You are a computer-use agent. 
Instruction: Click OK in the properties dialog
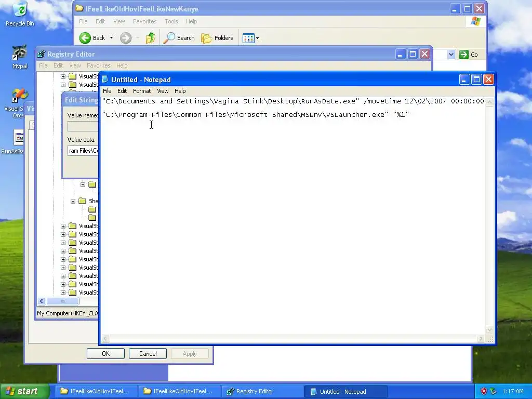[105, 353]
